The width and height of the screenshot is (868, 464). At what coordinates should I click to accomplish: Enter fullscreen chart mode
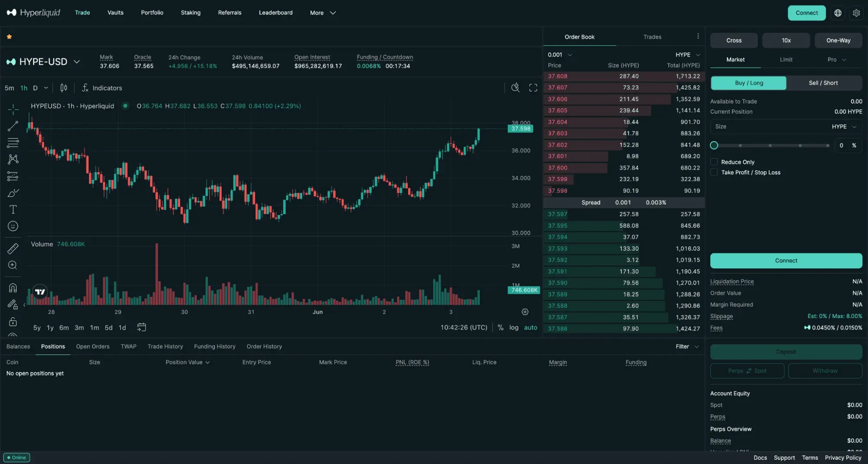pos(533,88)
